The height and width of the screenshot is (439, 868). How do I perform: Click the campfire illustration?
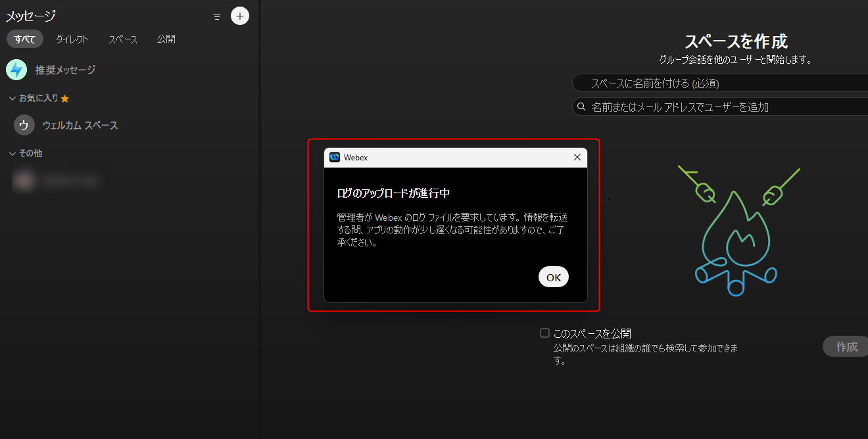(x=739, y=231)
